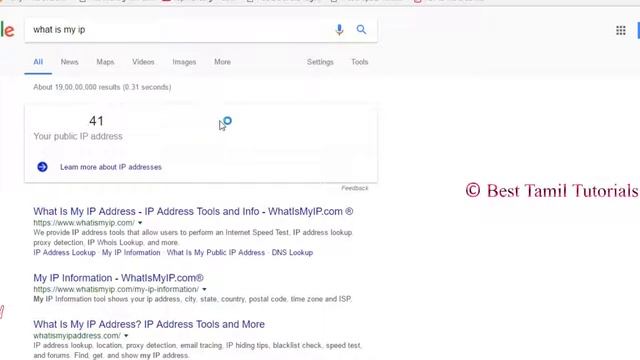Click the 'About 19,00,00,000 results' text
This screenshot has width=640, height=360.
(x=102, y=87)
